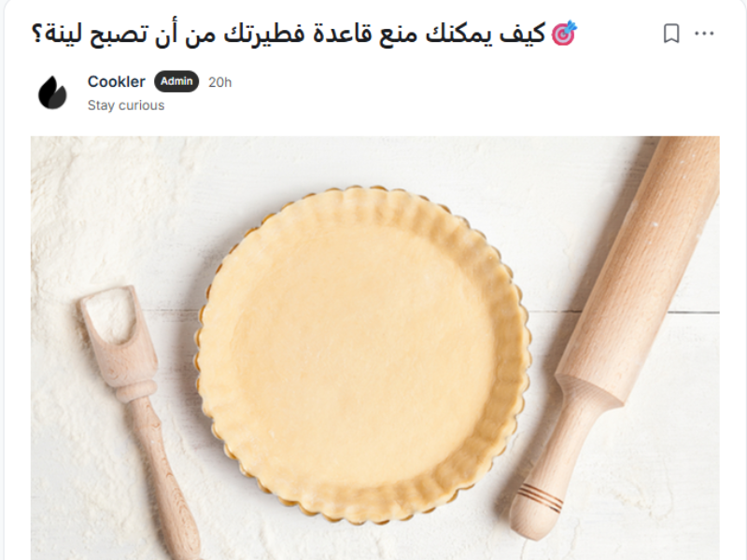Screen dimensions: 747x560
Task: Click the Admin badge
Action: (176, 81)
